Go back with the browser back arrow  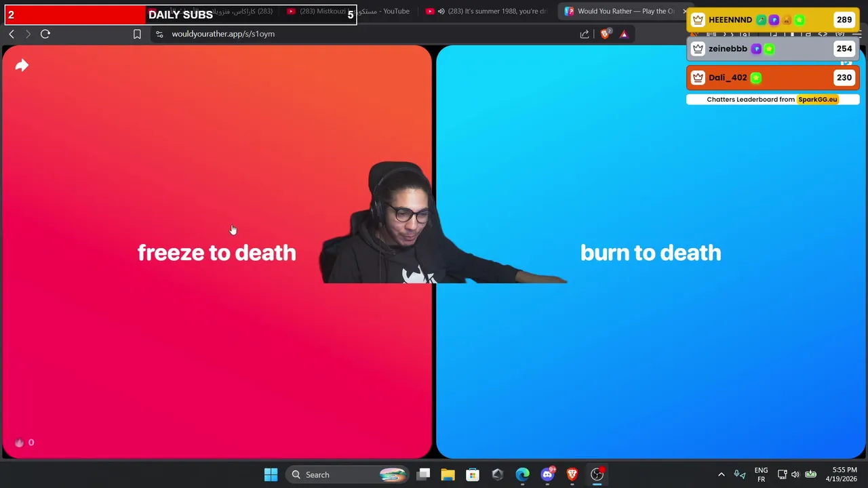(12, 34)
